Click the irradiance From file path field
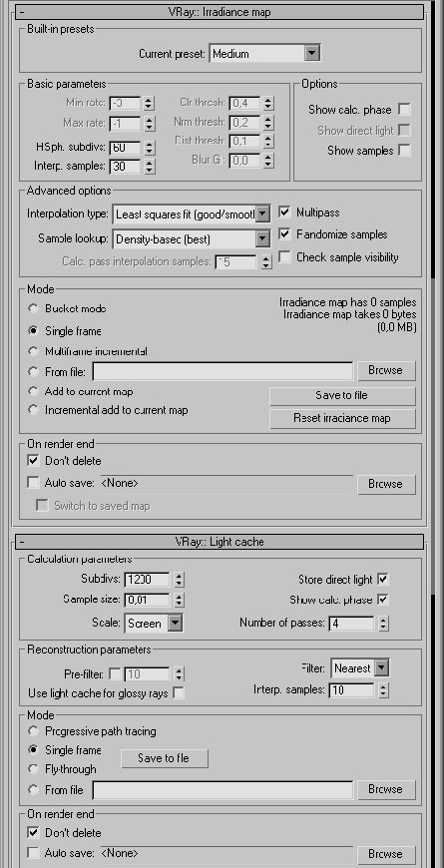The image size is (444, 868). (x=222, y=370)
